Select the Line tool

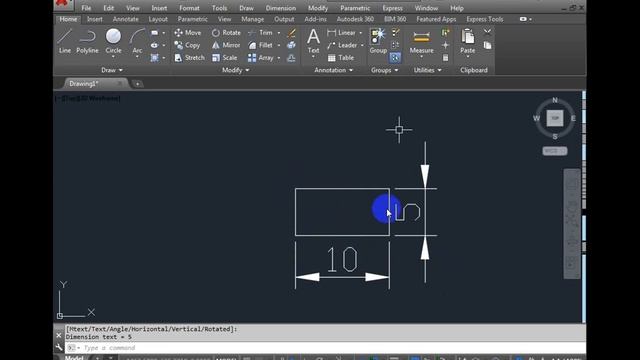(x=64, y=41)
